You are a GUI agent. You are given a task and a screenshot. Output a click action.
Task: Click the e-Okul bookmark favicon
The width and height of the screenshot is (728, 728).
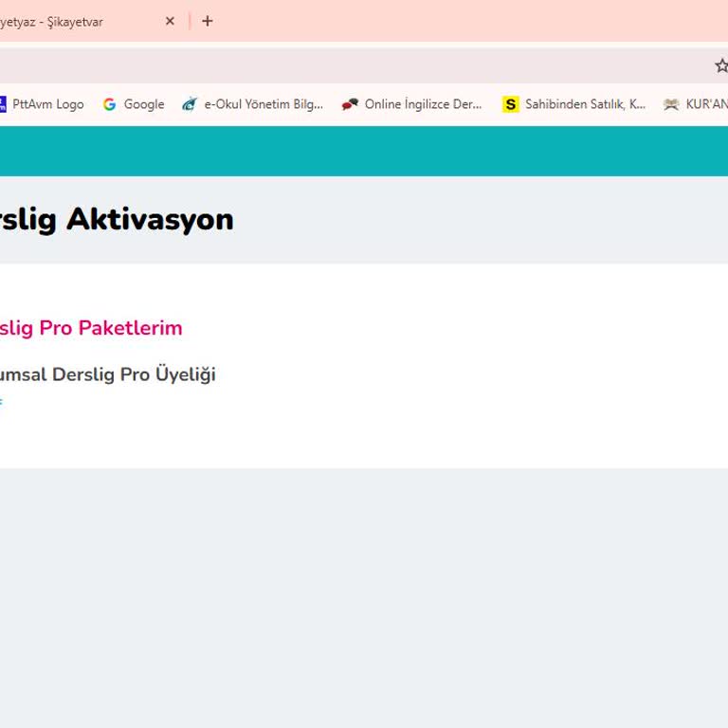(190, 104)
